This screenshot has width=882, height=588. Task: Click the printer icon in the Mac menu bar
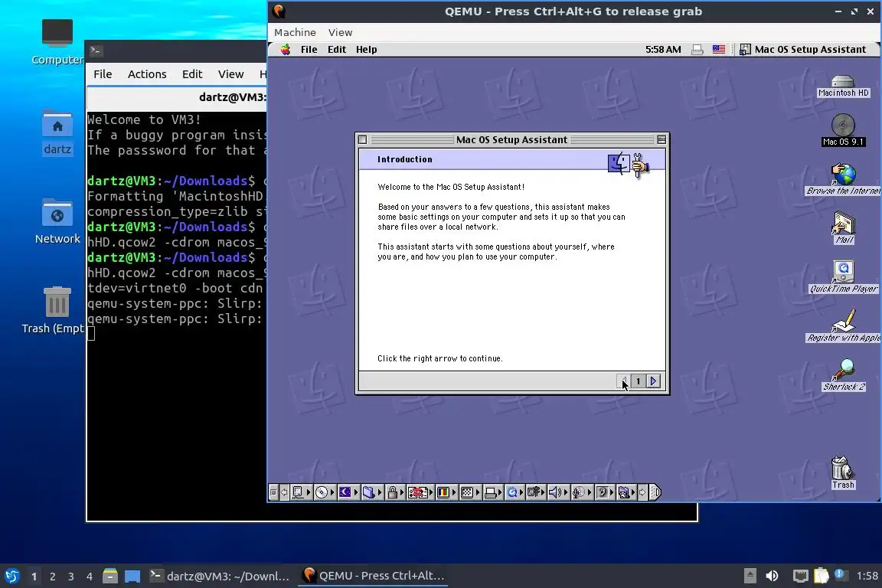[697, 50]
